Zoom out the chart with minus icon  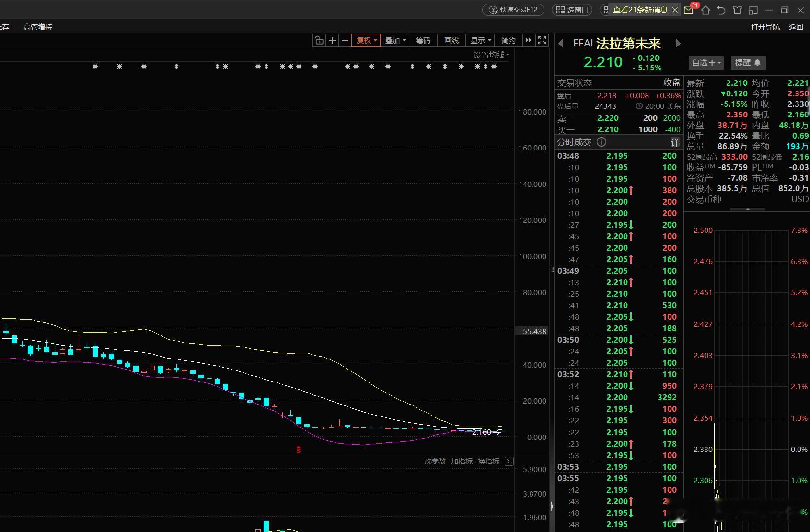pyautogui.click(x=345, y=40)
